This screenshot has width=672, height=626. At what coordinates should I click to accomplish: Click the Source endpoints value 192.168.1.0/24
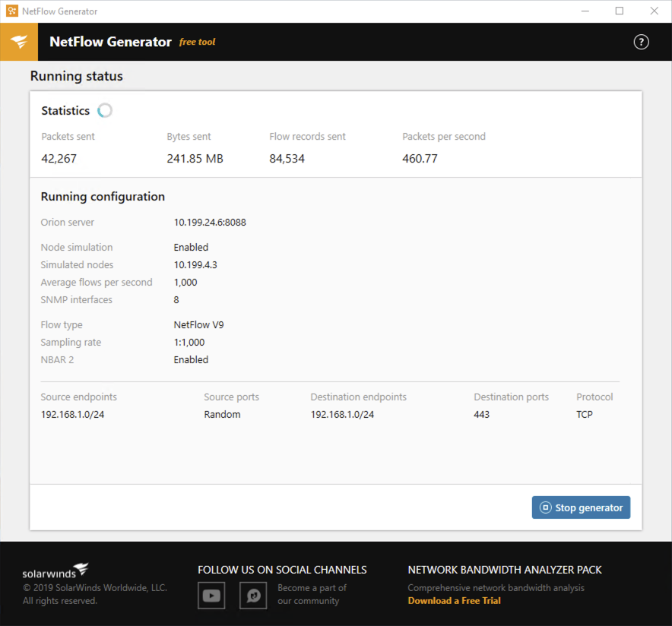pyautogui.click(x=72, y=415)
